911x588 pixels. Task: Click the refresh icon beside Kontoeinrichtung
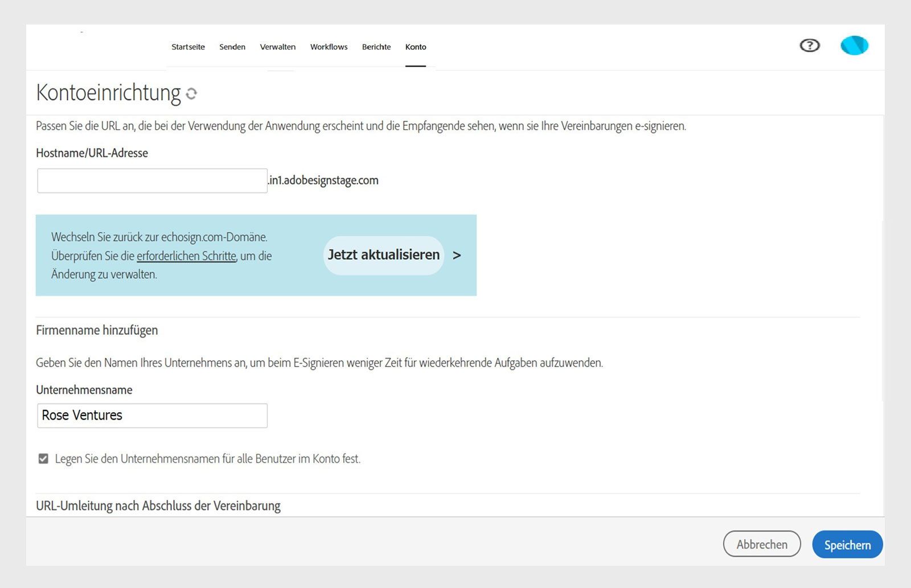(190, 94)
